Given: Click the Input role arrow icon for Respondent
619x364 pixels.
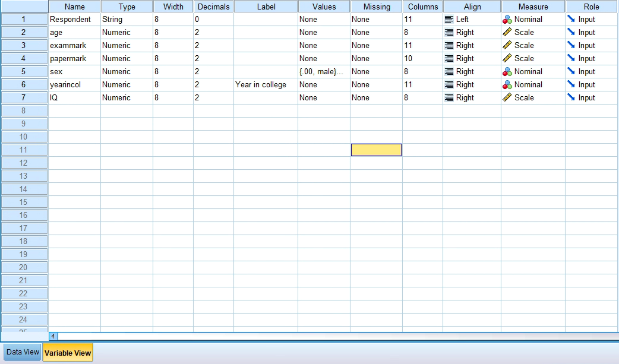Looking at the screenshot, I should 571,18.
